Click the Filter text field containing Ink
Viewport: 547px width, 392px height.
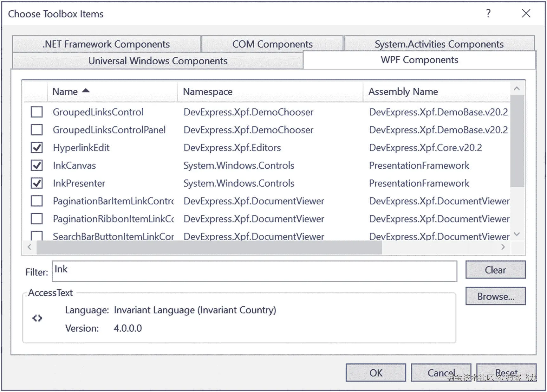[254, 271]
